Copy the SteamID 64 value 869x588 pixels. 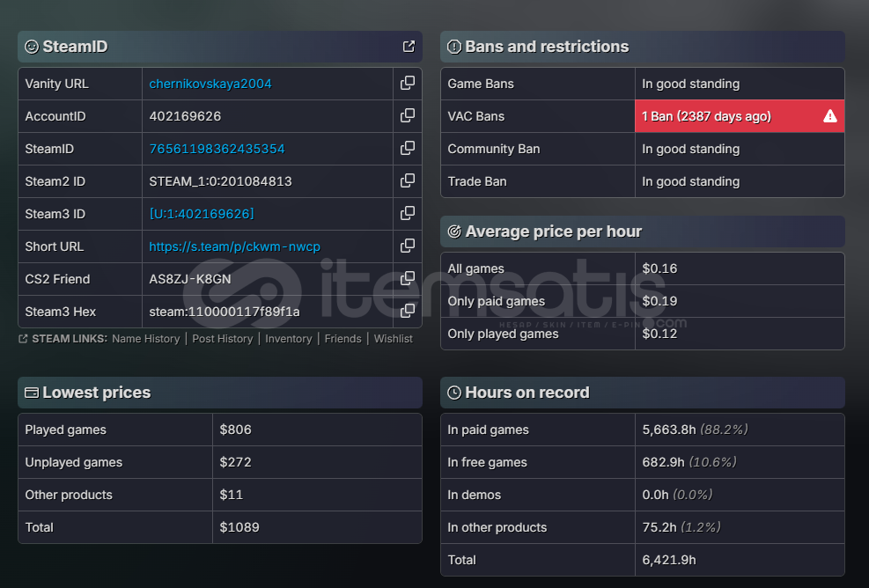[408, 149]
